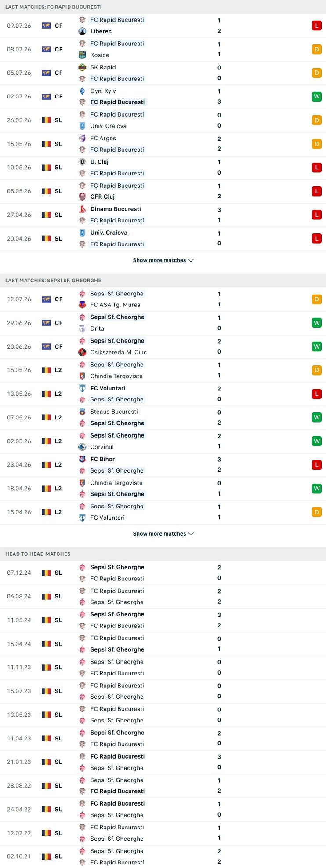This screenshot has height=868, width=326.
Task: Click the Corvinul club logo
Action: tap(82, 447)
